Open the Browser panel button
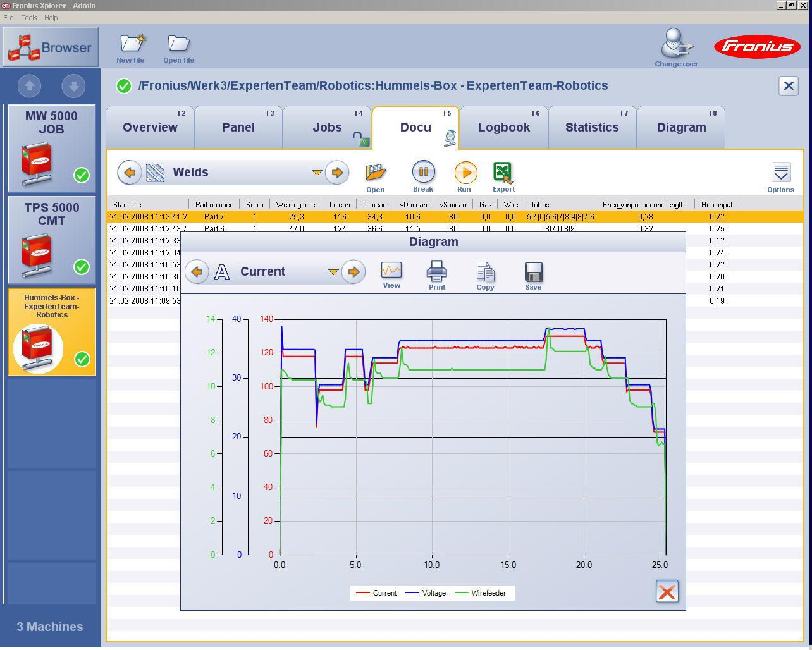This screenshot has width=812, height=650. click(x=51, y=47)
